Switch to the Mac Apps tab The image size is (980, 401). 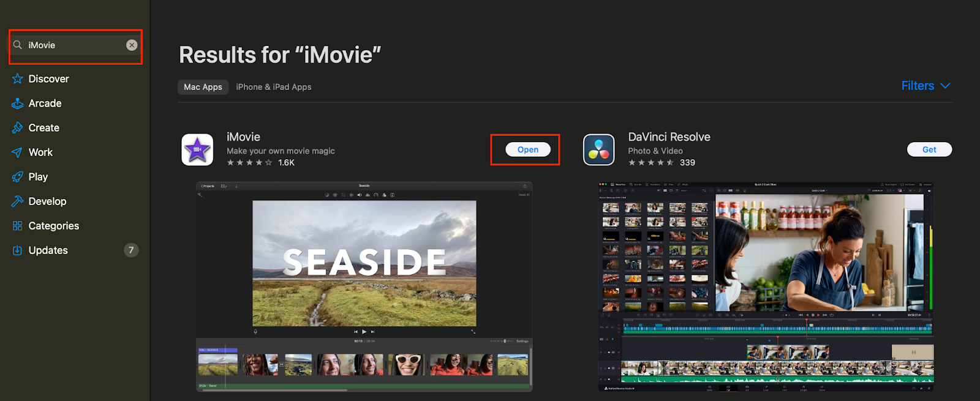[203, 87]
